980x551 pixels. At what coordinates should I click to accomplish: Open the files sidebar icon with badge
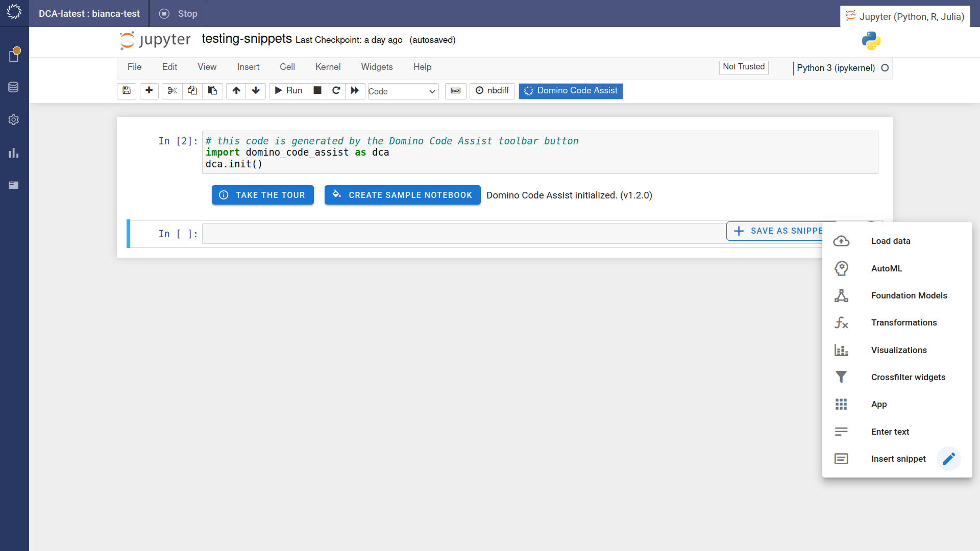[x=14, y=55]
